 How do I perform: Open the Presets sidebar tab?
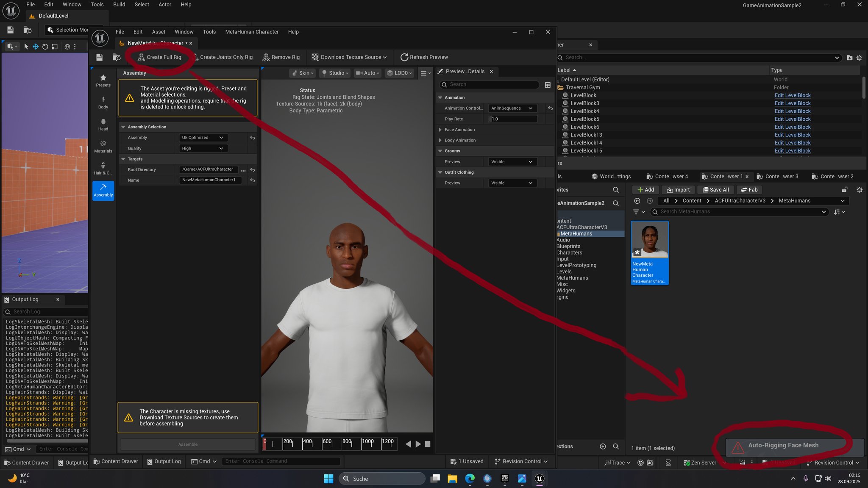coord(103,80)
